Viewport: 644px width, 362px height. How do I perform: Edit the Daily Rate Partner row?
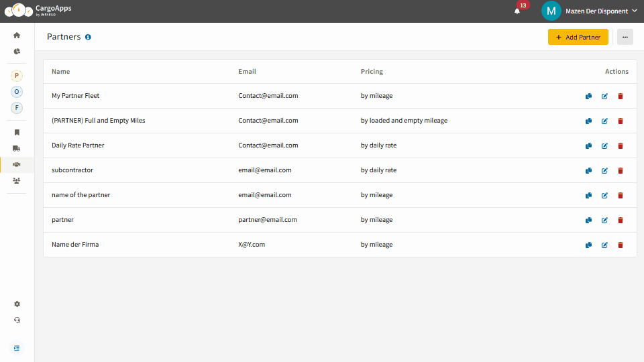[604, 145]
